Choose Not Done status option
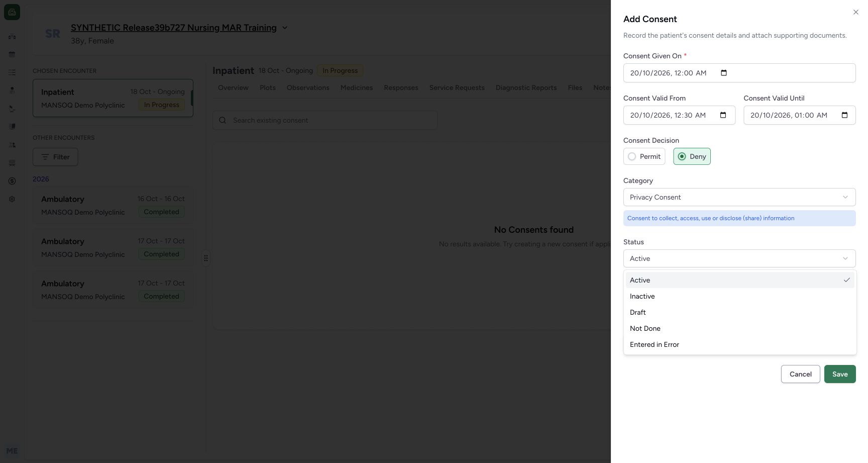868x463 pixels. tap(739, 328)
